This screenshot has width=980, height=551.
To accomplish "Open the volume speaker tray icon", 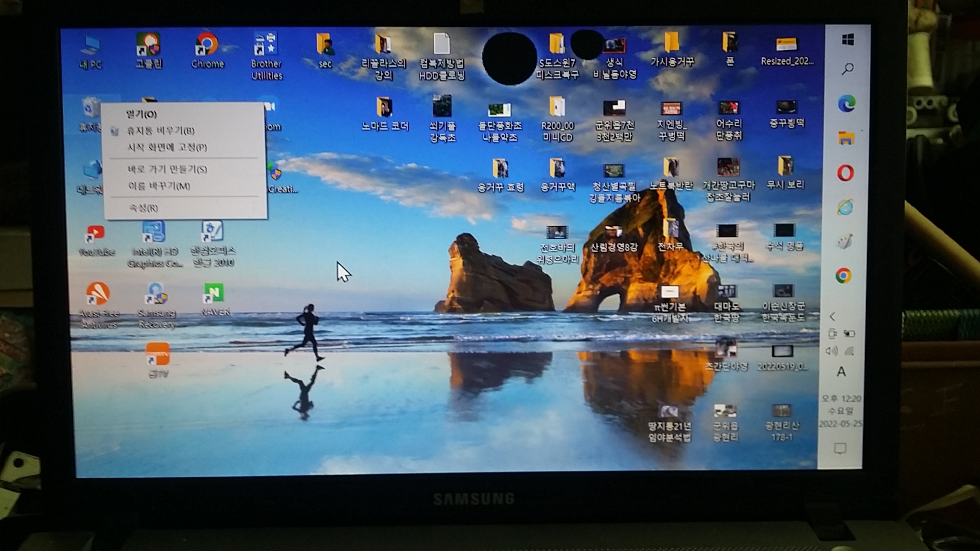I will (832, 351).
